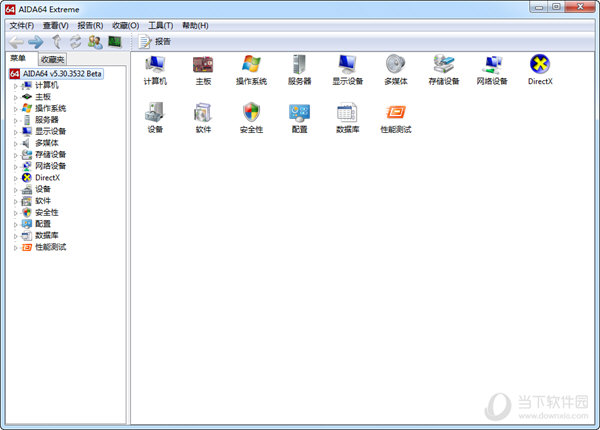This screenshot has height=430, width=600.
Task: Maximize the AIDA64 Extreme window
Action: [x=556, y=7]
